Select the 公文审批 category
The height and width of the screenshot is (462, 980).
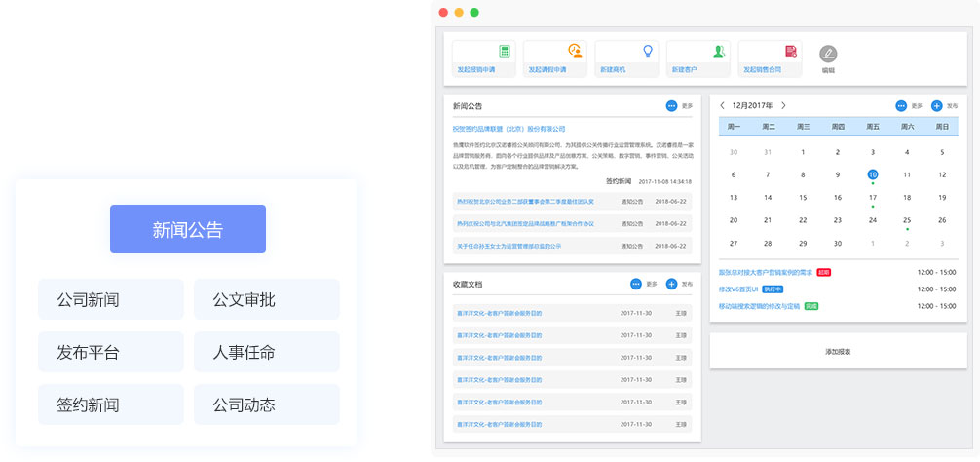(x=267, y=299)
